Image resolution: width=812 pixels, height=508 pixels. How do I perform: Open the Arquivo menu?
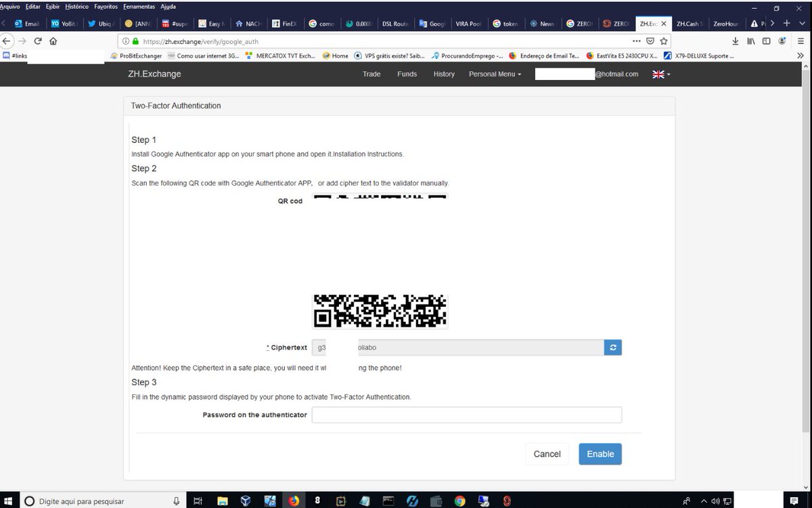point(9,6)
